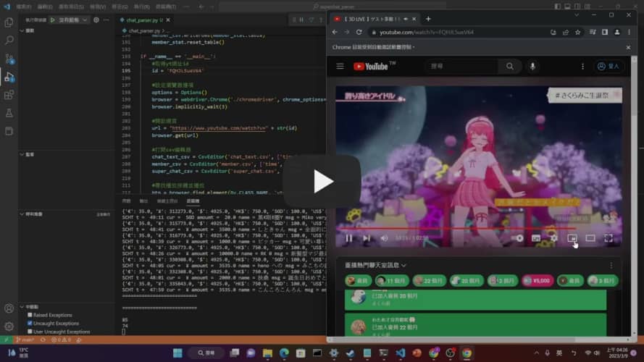Viewport: 644px width, 362px height.
Task: Pause the YouTube video
Action: coord(348,238)
